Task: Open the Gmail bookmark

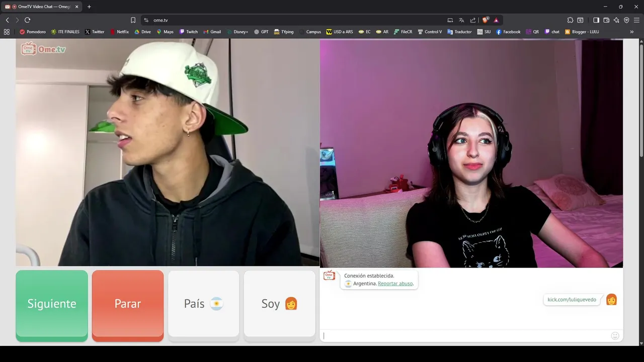Action: point(212,32)
